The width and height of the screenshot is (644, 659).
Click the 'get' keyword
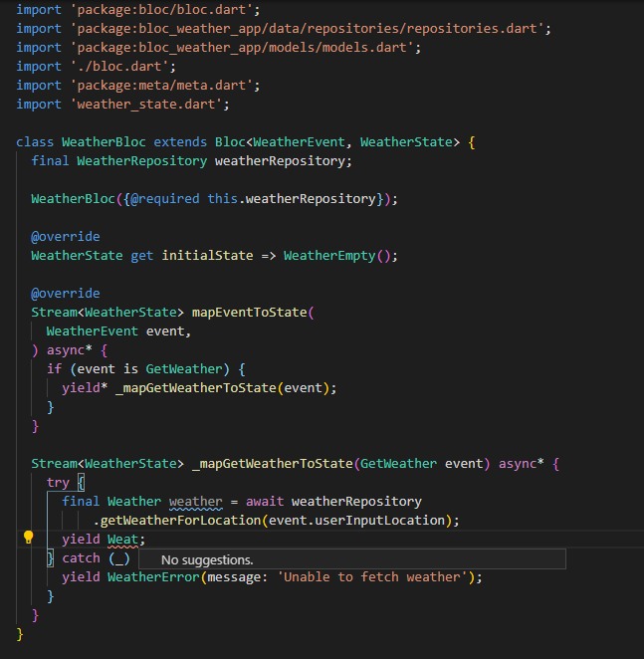coord(141,255)
